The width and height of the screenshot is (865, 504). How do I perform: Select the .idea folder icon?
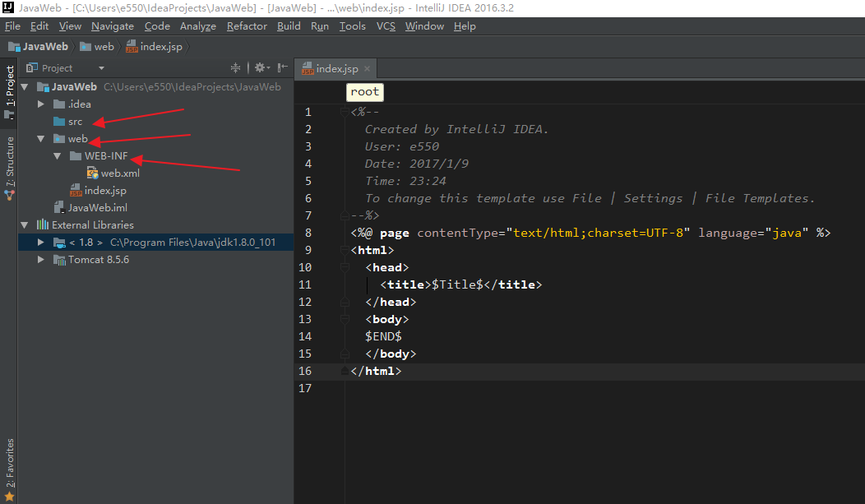[59, 104]
